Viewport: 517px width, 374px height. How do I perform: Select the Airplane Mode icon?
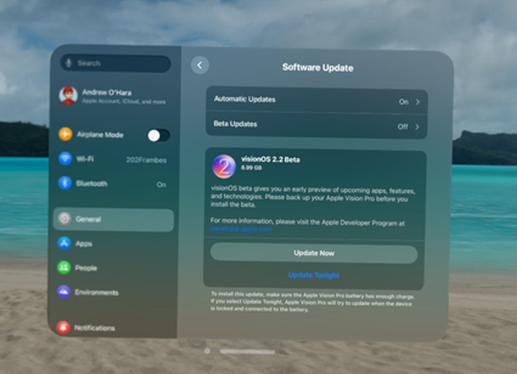(65, 134)
